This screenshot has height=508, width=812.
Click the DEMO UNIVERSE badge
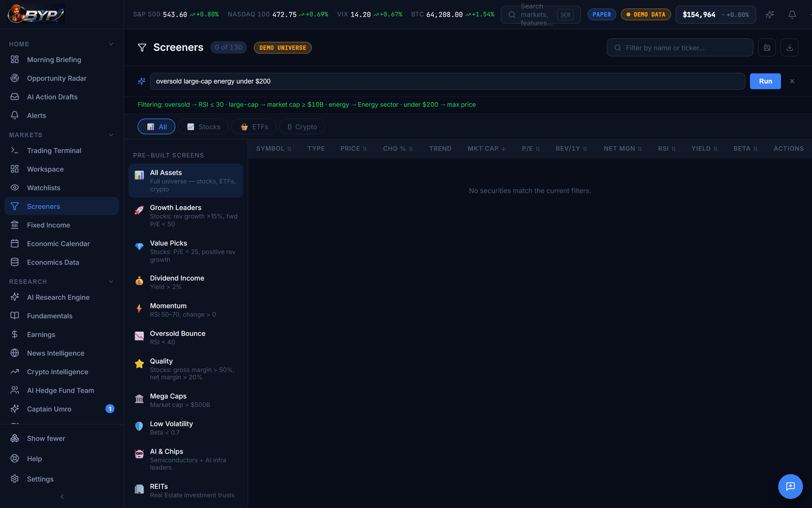coord(283,48)
